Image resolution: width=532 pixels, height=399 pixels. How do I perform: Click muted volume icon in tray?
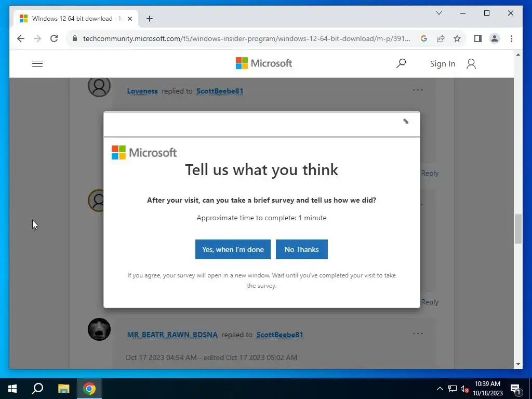click(464, 389)
